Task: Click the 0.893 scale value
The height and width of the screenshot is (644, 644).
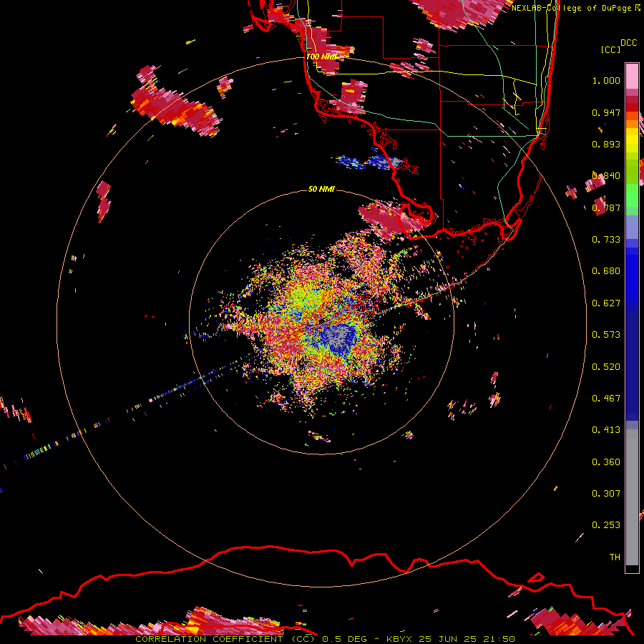Action: coord(606,144)
